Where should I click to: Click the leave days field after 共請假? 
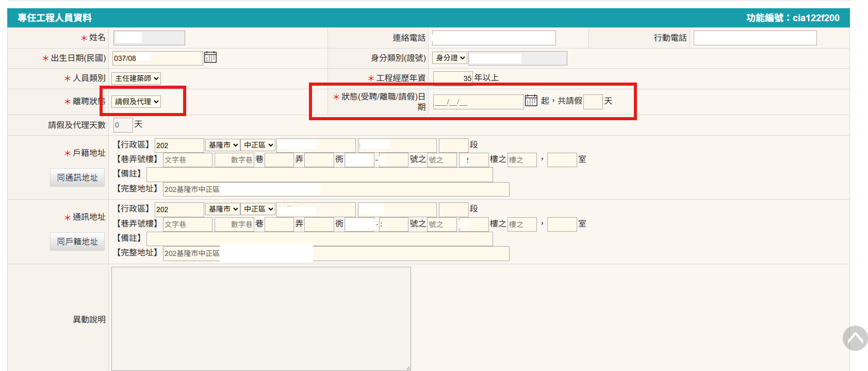coord(593,102)
